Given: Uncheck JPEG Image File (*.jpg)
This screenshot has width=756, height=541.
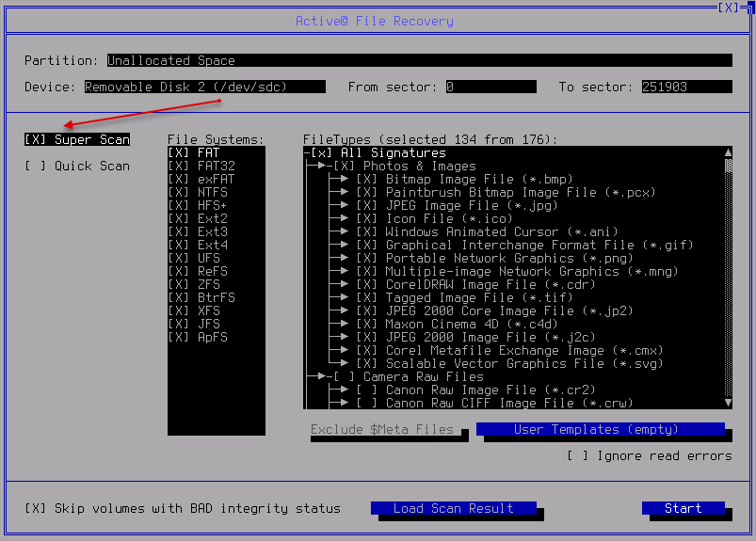Looking at the screenshot, I should tap(367, 206).
